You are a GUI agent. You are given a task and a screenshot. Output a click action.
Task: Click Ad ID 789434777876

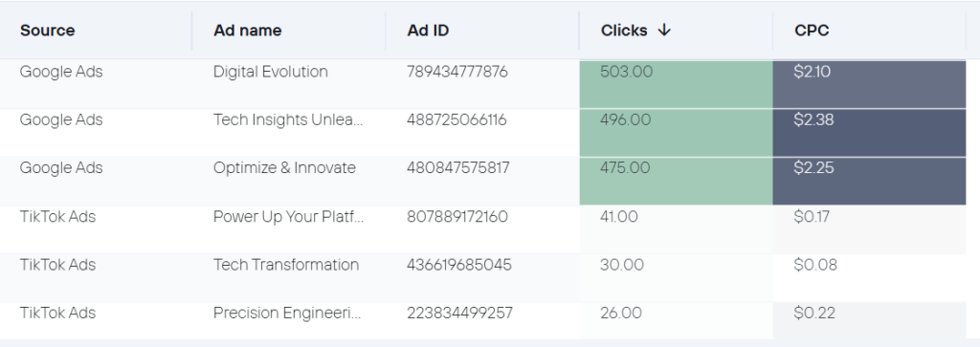click(x=457, y=72)
